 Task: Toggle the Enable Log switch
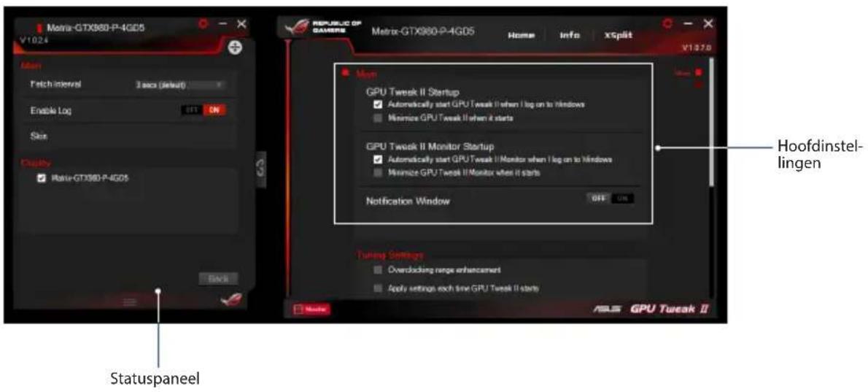coord(204,110)
